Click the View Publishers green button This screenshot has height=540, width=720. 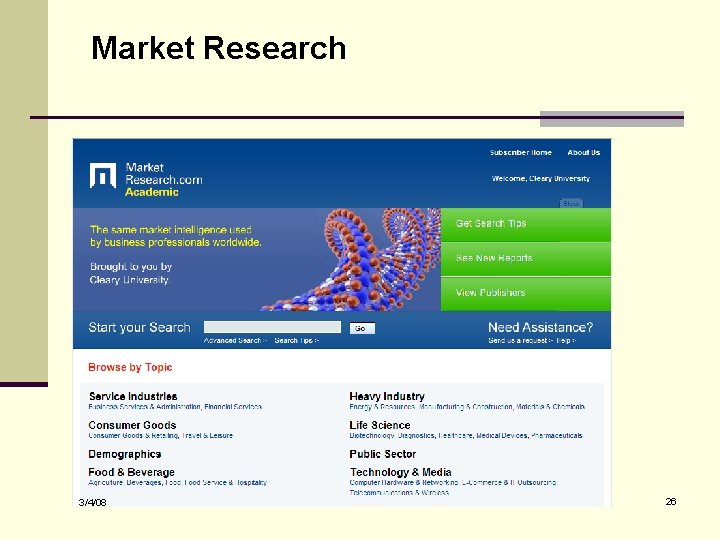pos(526,294)
